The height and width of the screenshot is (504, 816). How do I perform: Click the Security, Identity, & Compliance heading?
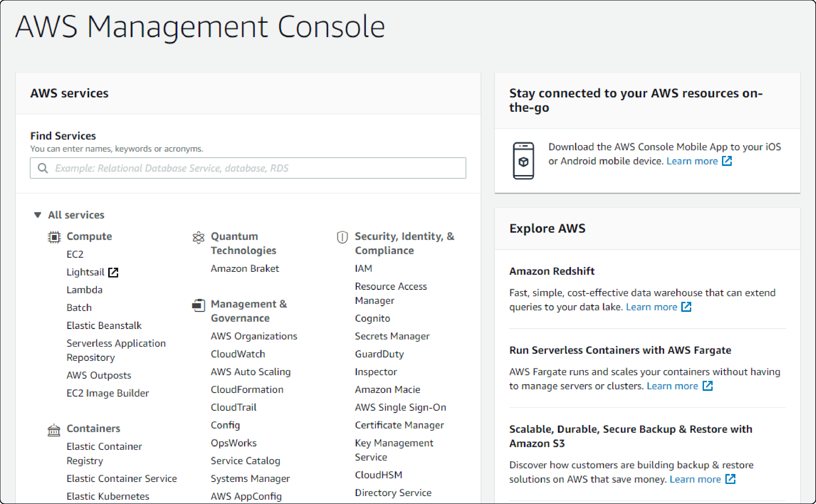405,243
